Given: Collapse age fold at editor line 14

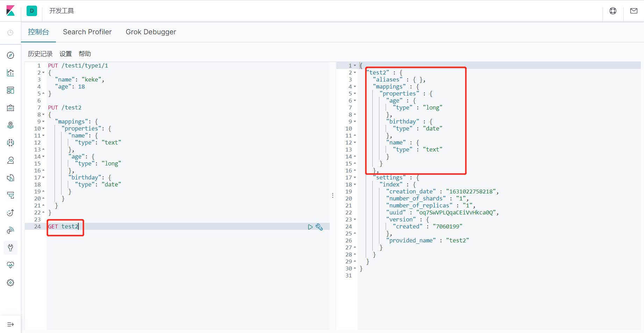Looking at the screenshot, I should [43, 157].
